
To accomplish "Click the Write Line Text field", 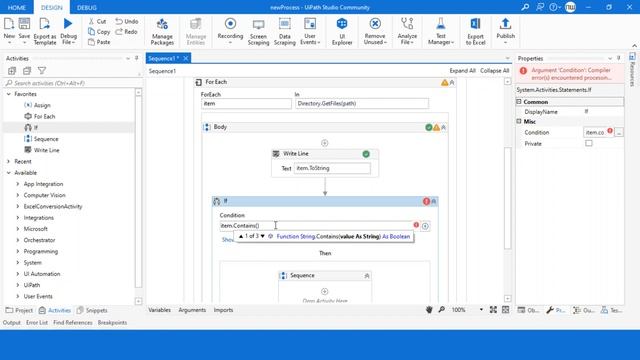I will pos(332,168).
